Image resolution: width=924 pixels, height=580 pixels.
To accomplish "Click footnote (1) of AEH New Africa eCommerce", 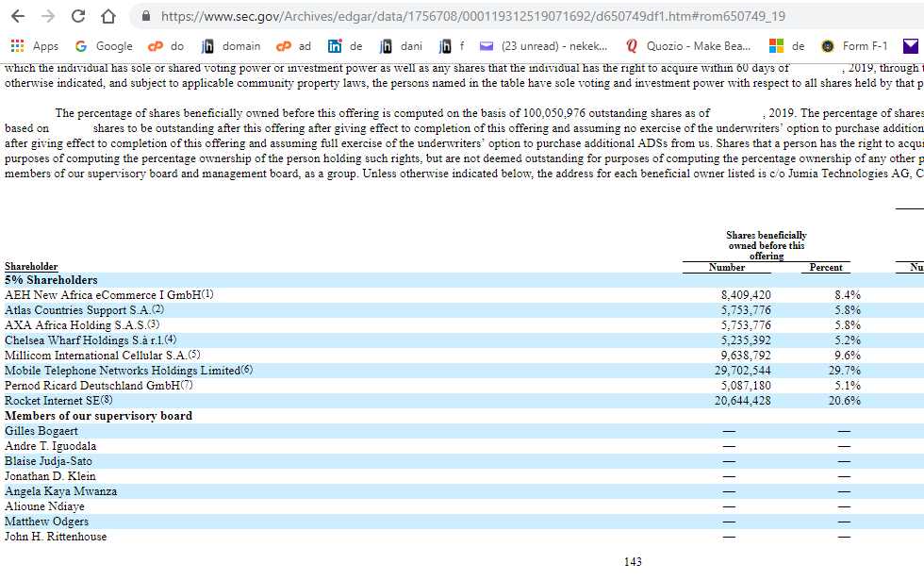I will (207, 293).
